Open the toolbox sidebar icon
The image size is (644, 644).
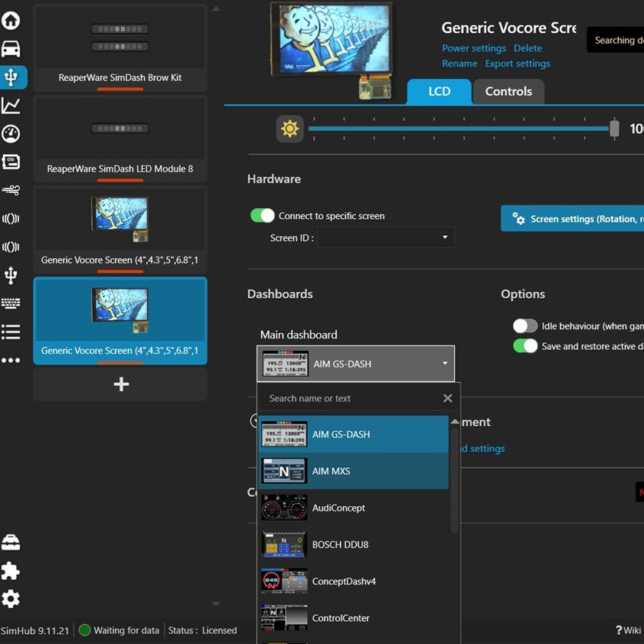click(11, 543)
